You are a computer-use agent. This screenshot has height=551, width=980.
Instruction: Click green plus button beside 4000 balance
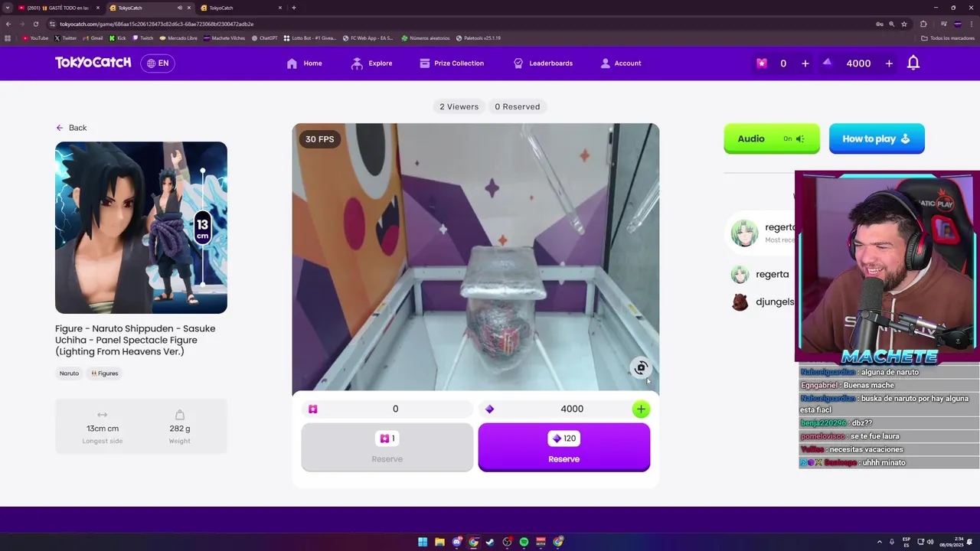coord(641,409)
